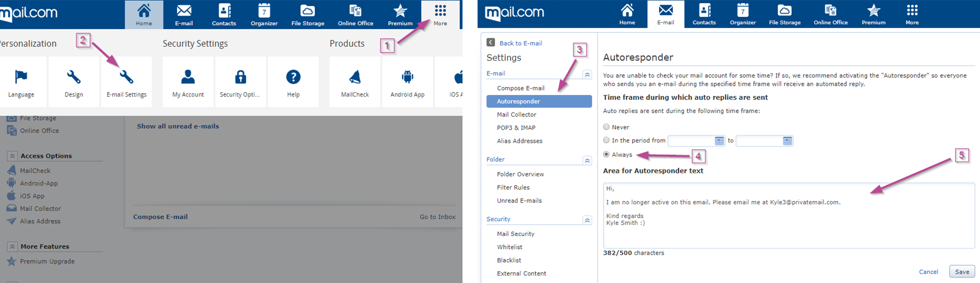Click the Save button
Viewport: 980px width, 283px height.
(962, 272)
